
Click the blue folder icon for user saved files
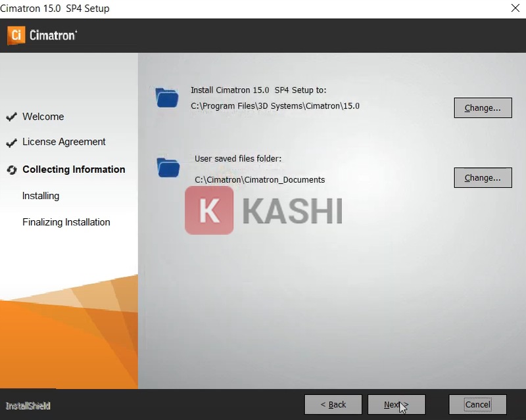168,167
